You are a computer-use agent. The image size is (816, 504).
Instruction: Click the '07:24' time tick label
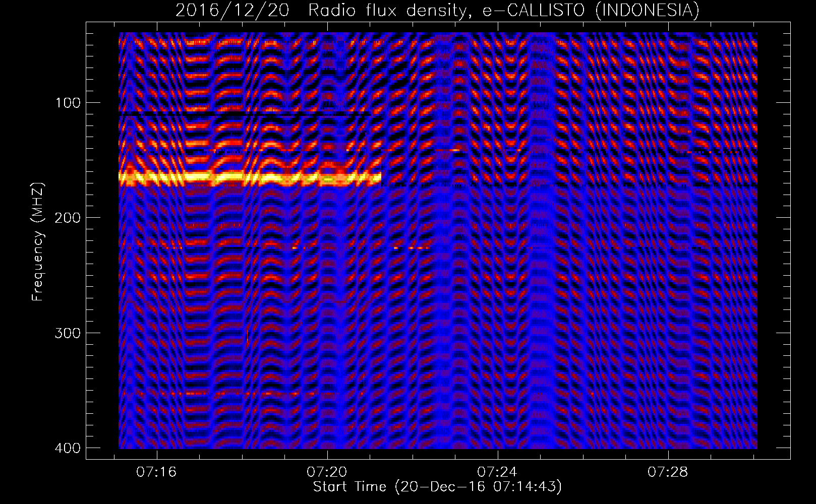click(x=497, y=472)
